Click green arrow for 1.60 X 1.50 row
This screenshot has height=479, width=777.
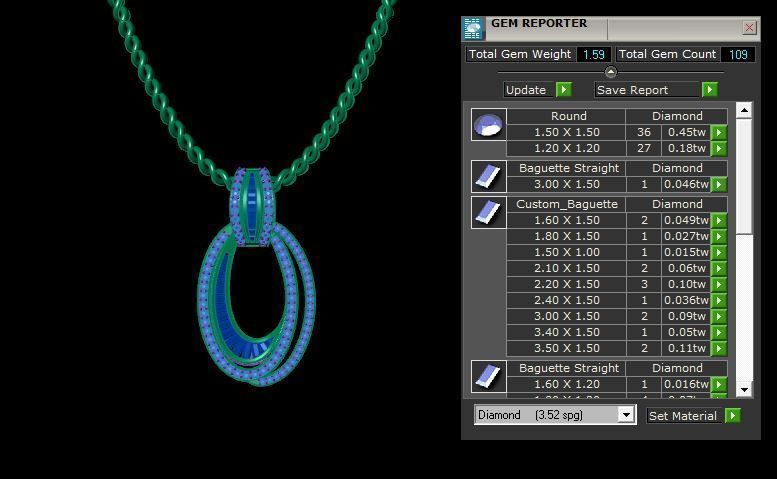click(719, 220)
